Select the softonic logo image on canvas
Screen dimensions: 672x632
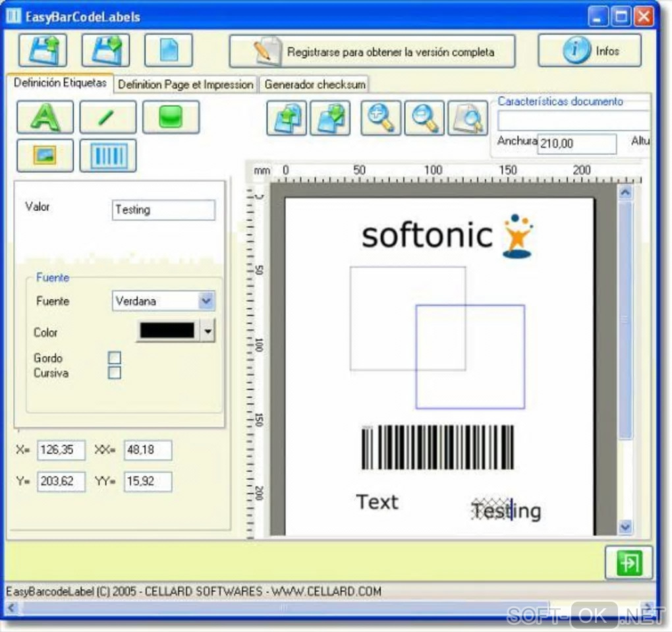[x=448, y=235]
